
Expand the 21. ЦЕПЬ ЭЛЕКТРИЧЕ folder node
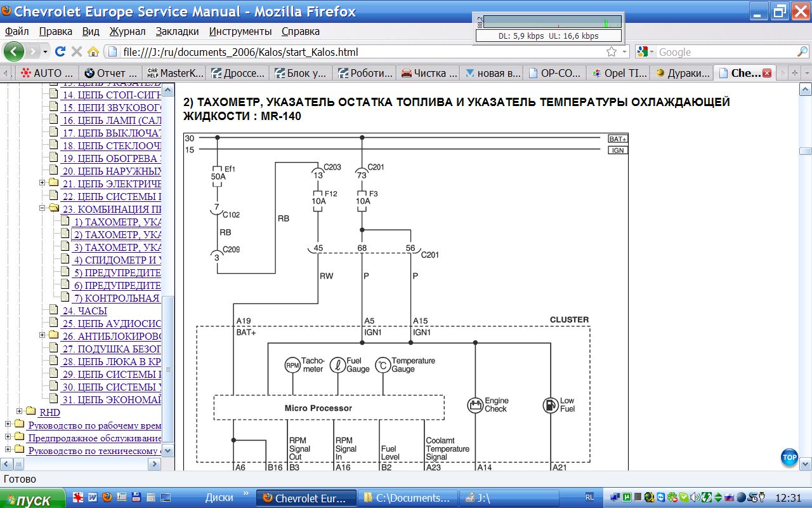43,183
